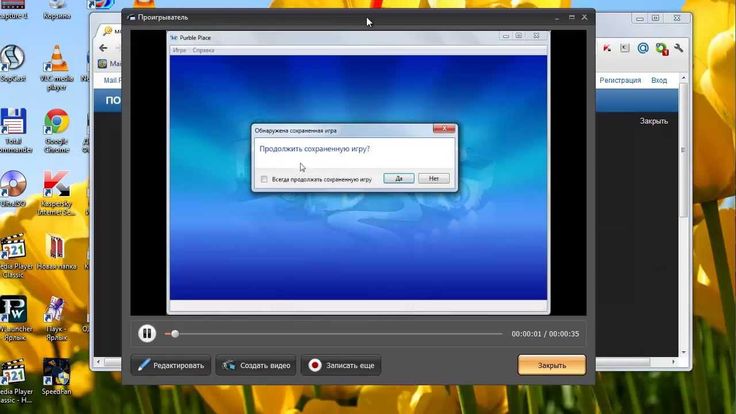Select the Kaspersky Internet Security desktop icon

(x=56, y=193)
